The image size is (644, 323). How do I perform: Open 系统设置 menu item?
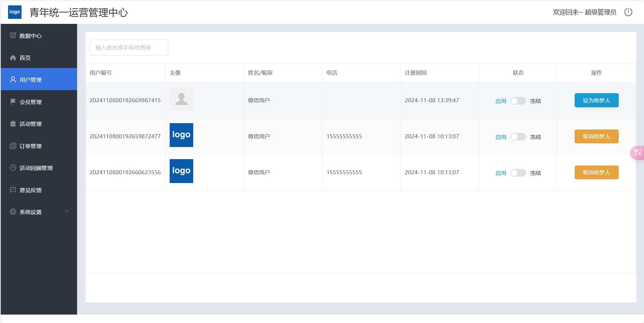click(x=39, y=212)
